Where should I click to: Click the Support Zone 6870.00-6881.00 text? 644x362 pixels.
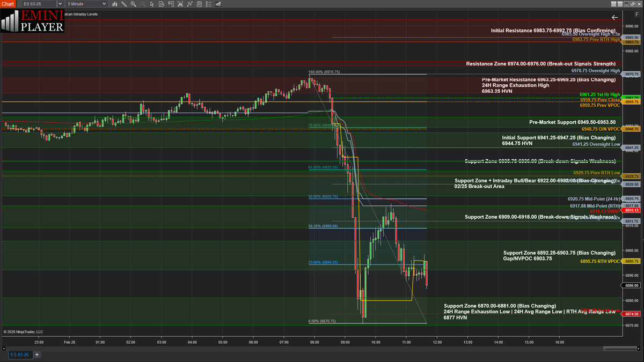(x=500, y=306)
